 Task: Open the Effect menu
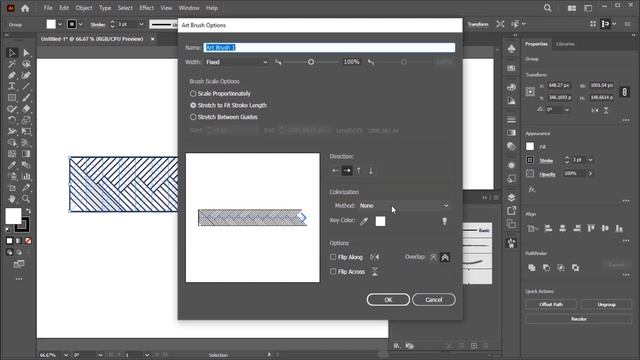(147, 8)
